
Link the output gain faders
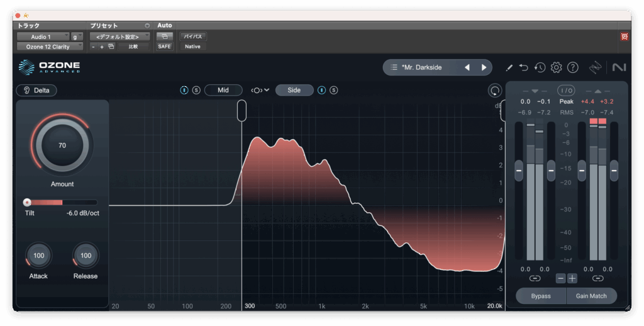coord(597,278)
